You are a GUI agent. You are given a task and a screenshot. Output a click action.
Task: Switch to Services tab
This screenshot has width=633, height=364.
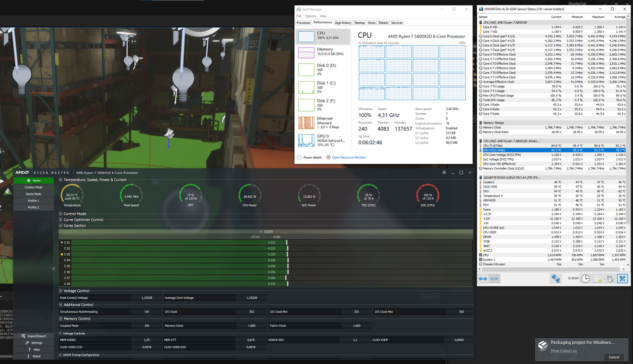point(397,23)
